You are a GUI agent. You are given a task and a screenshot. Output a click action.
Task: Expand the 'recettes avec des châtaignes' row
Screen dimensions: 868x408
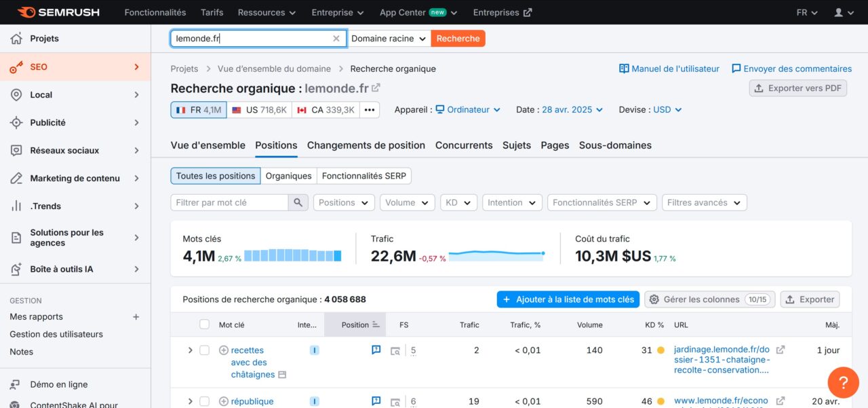190,350
